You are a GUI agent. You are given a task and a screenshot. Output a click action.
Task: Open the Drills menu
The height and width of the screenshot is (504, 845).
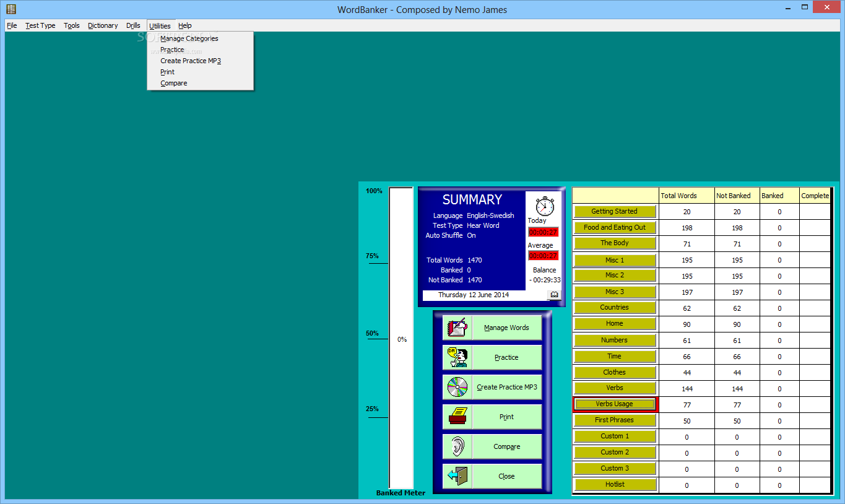click(x=133, y=25)
